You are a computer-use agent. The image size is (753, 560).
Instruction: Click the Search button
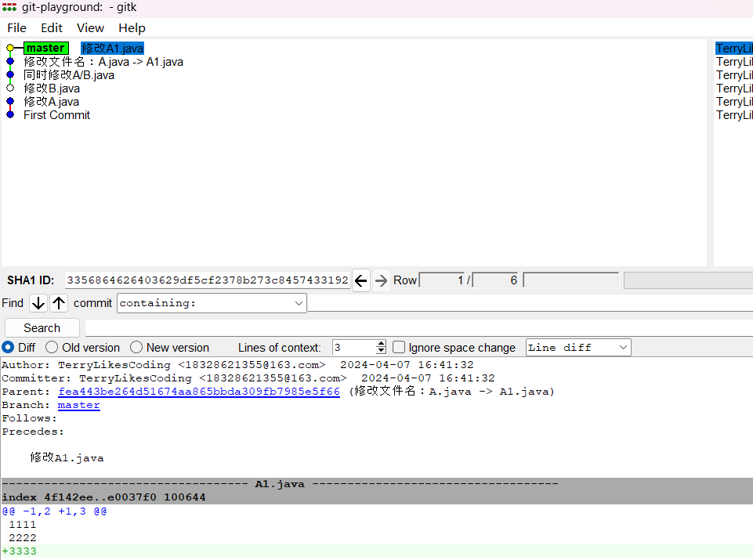[x=42, y=328]
